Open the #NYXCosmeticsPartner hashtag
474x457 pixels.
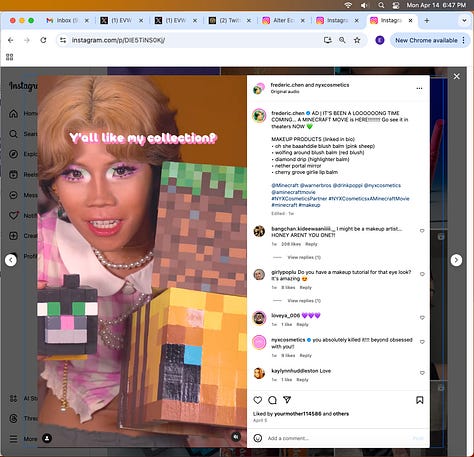(x=299, y=199)
